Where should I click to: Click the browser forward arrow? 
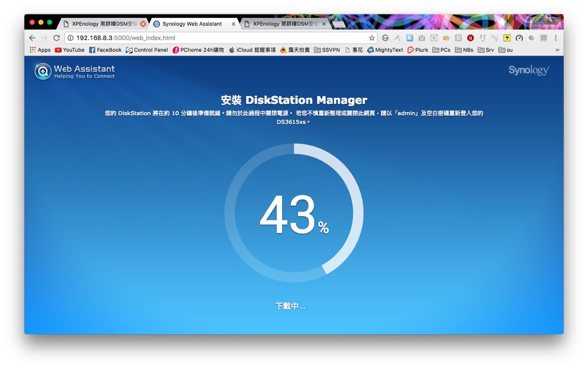coord(44,38)
